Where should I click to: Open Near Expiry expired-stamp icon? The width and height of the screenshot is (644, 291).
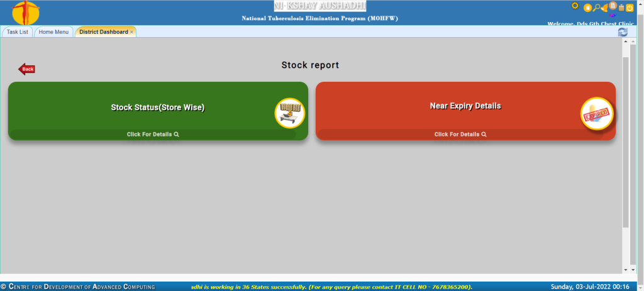tap(597, 113)
